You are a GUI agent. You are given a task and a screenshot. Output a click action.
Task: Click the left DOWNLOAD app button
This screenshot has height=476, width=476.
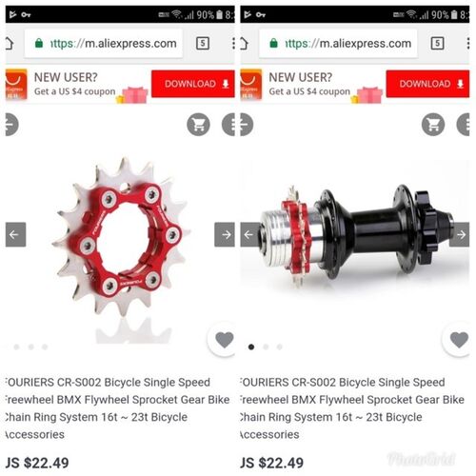(193, 84)
